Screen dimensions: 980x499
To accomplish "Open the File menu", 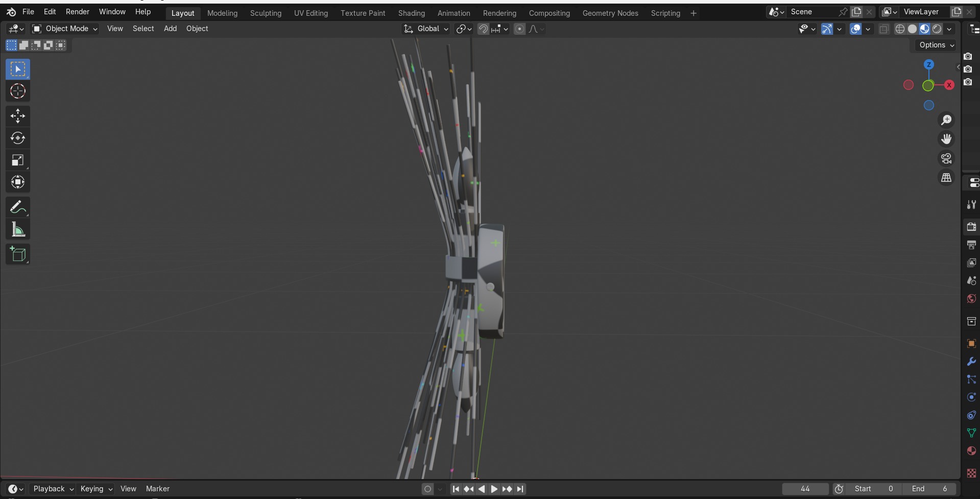I will pos(29,12).
